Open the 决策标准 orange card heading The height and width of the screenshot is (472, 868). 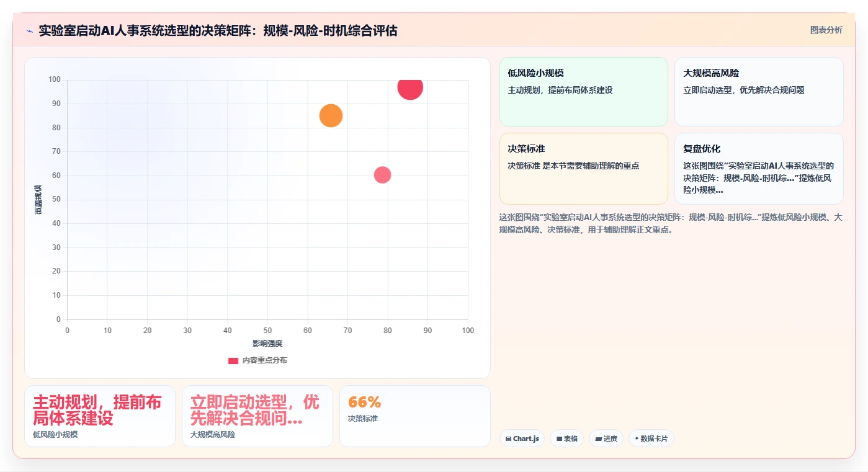point(526,149)
